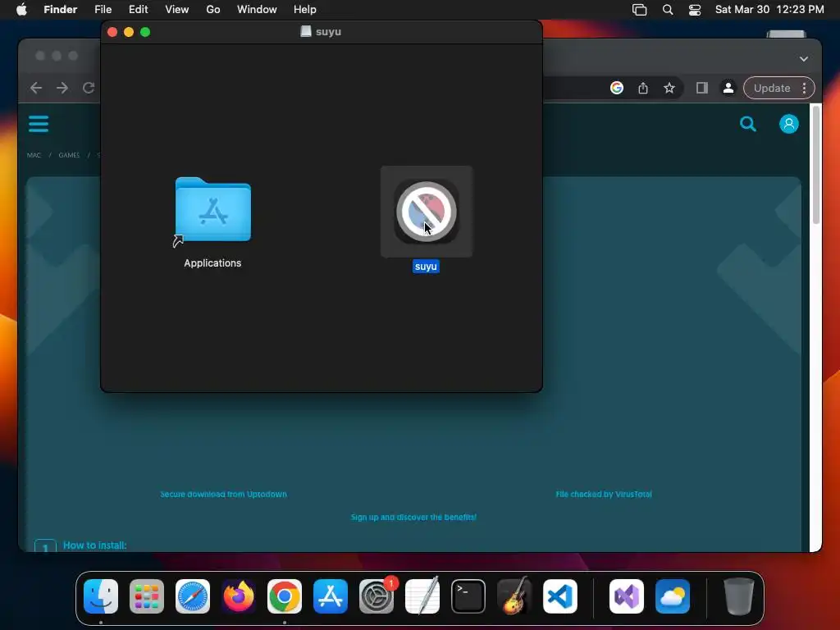Reload the page in Chrome window
Image resolution: width=840 pixels, height=630 pixels.
tap(89, 88)
